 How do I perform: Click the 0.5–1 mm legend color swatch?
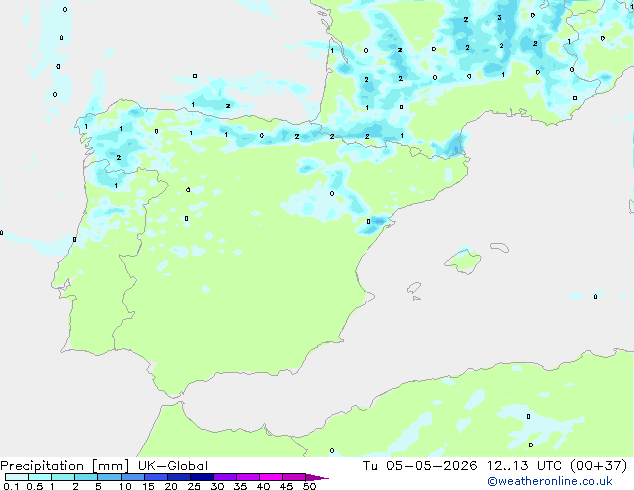click(40, 477)
